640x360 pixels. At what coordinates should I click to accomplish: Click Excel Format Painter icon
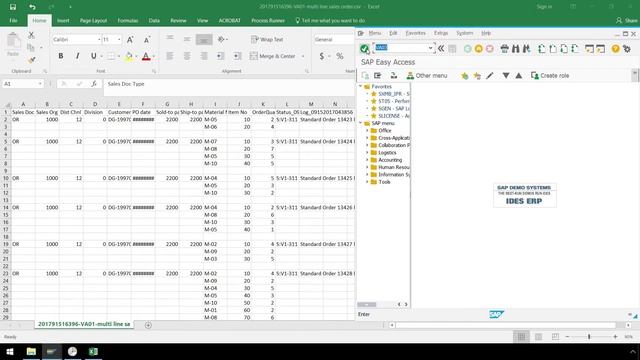[x=31, y=60]
